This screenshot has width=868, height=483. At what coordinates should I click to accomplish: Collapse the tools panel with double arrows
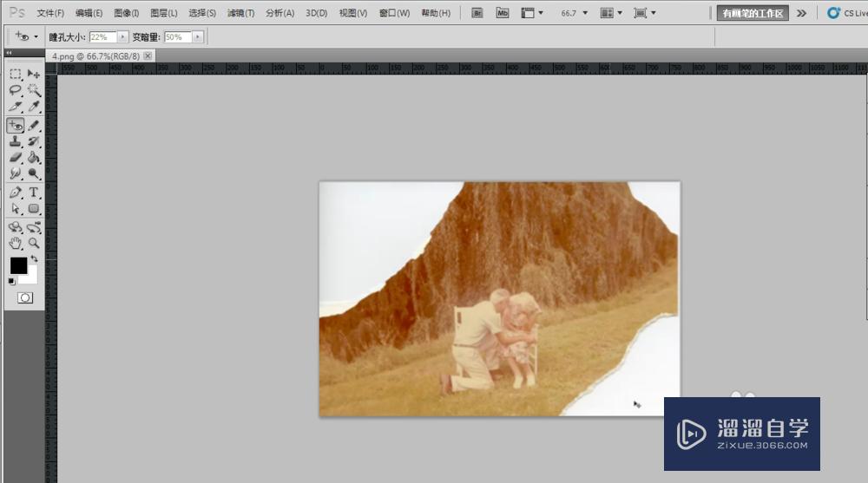pos(9,53)
